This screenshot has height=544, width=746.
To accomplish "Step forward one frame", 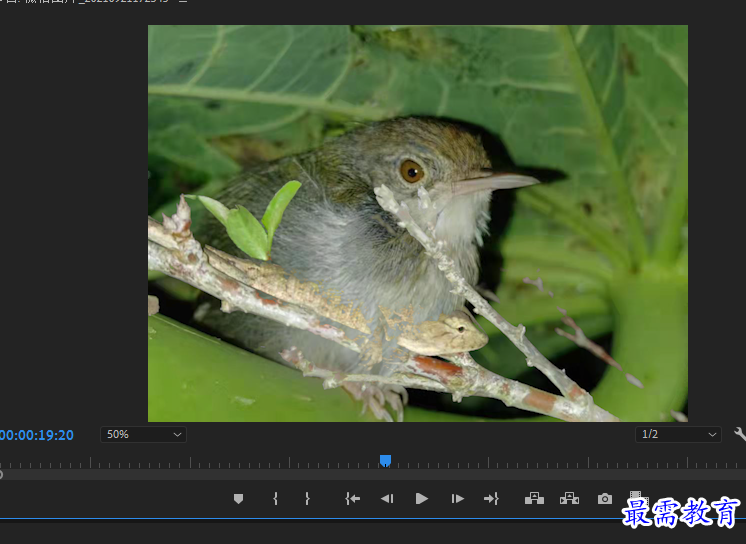I will click(x=457, y=498).
